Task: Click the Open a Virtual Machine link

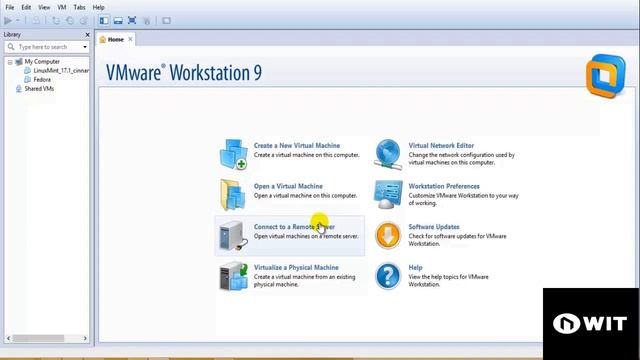Action: 288,186
